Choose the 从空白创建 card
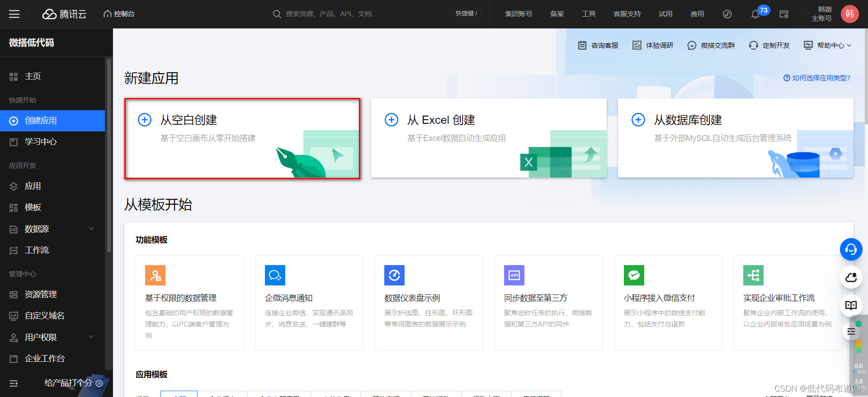 [242, 139]
